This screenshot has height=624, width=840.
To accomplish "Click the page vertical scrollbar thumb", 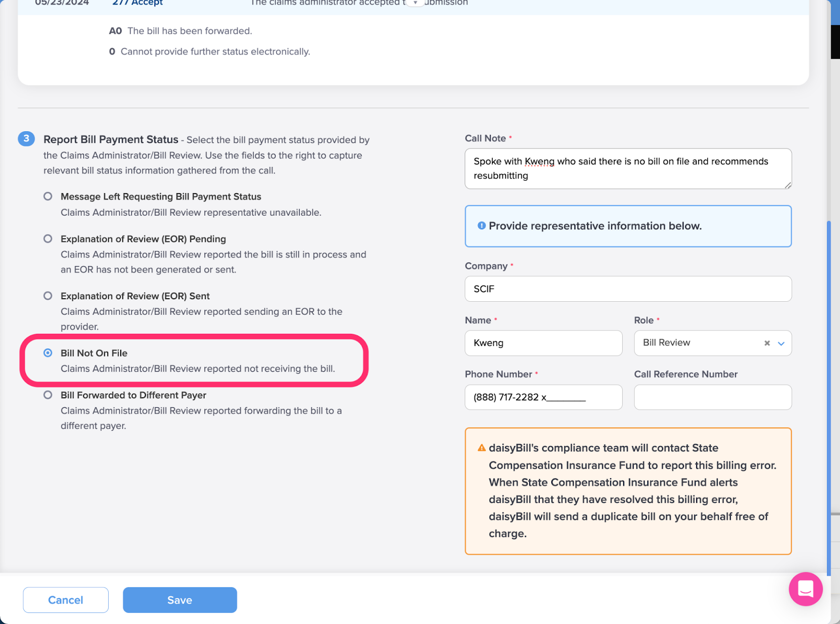I will click(828, 399).
